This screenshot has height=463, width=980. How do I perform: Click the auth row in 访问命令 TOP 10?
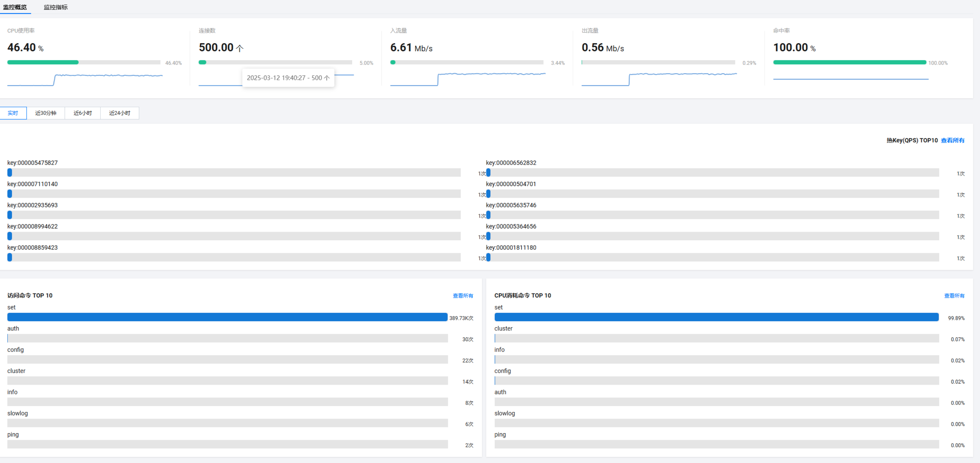pos(227,338)
